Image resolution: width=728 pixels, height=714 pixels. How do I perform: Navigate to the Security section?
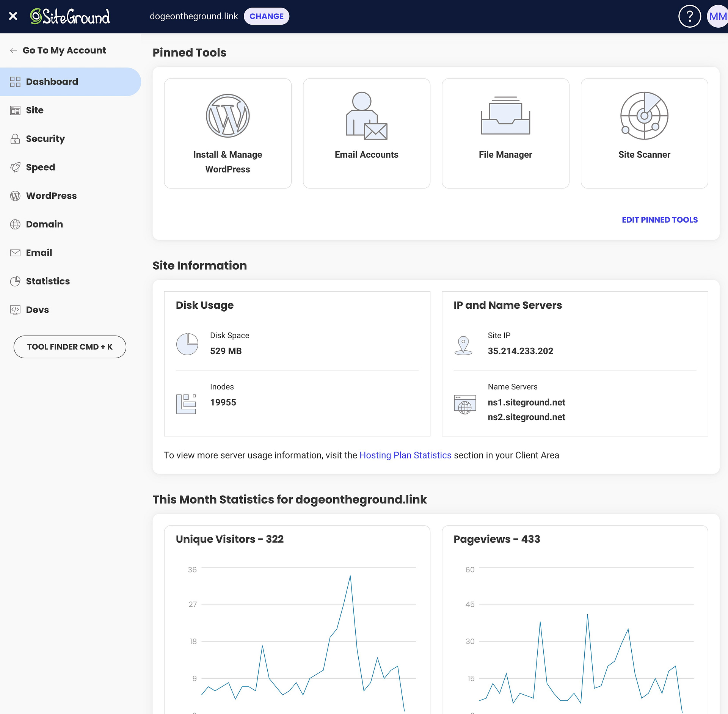(45, 139)
